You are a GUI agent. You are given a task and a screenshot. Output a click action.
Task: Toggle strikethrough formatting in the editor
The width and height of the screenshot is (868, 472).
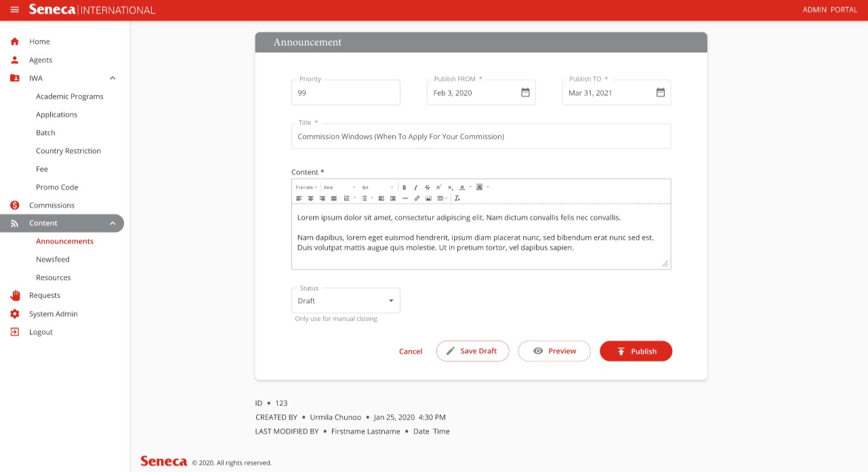(x=427, y=187)
